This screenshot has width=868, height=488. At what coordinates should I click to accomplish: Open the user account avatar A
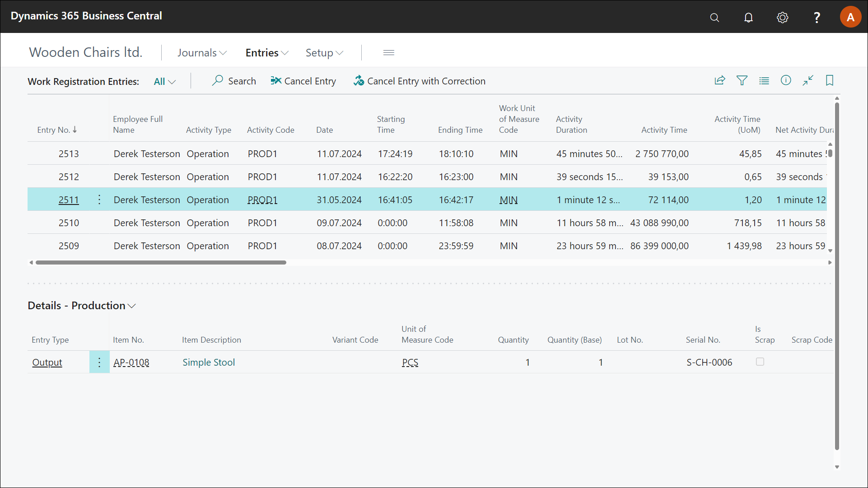pyautogui.click(x=850, y=17)
